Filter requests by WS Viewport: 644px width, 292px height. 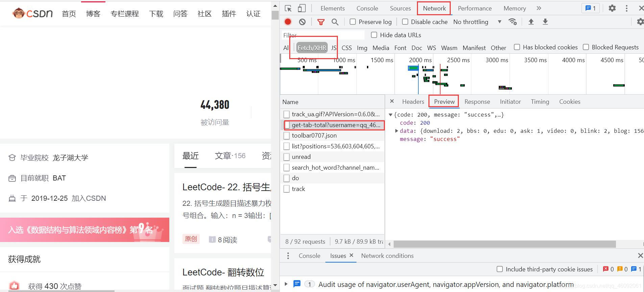click(x=431, y=48)
